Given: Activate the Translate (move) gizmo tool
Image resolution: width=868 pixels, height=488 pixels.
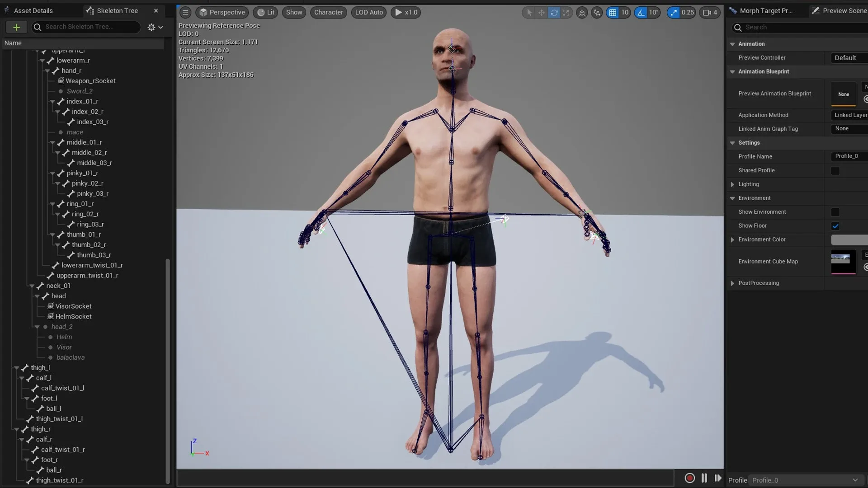Looking at the screenshot, I should 541,13.
